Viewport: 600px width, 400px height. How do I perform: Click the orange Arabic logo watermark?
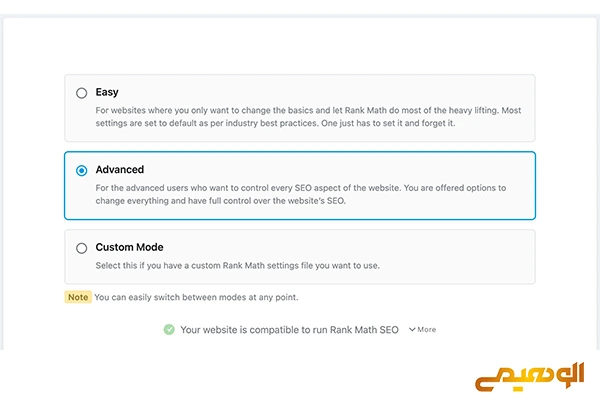click(x=530, y=377)
